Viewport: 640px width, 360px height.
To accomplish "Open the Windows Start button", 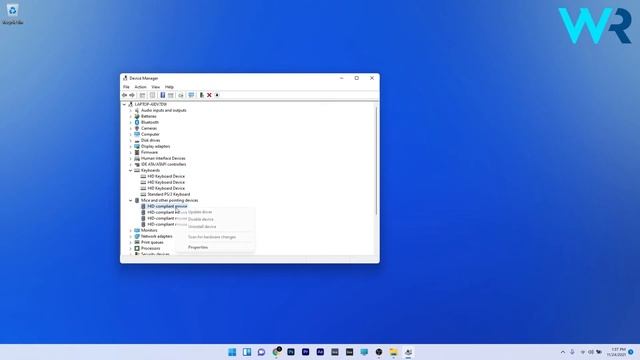I will tap(232, 352).
